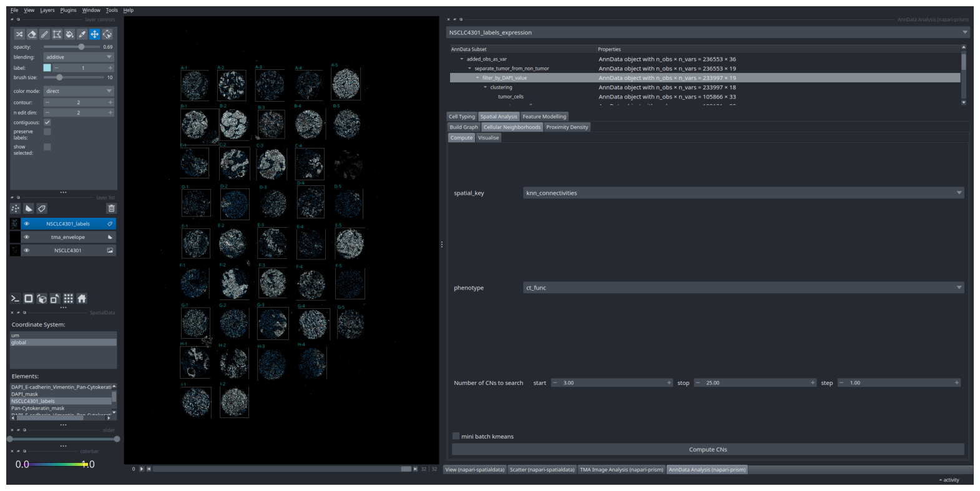This screenshot has width=980, height=491.
Task: Click the activity status button
Action: pyautogui.click(x=949, y=480)
